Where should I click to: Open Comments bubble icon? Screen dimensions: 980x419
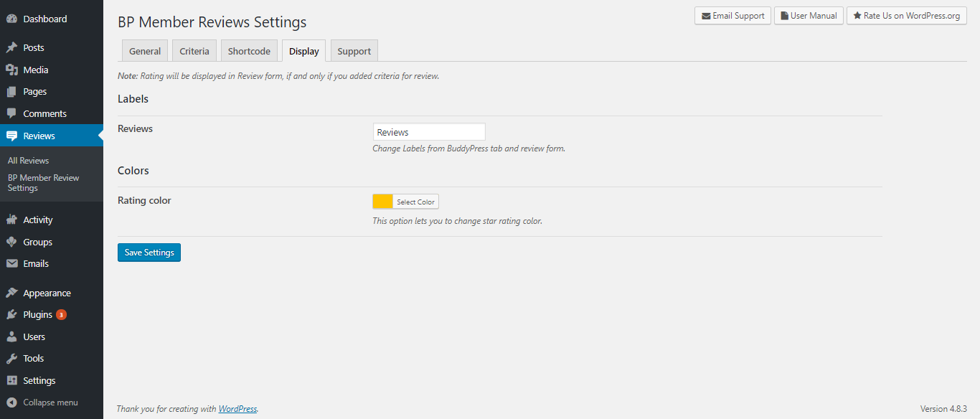coord(11,113)
